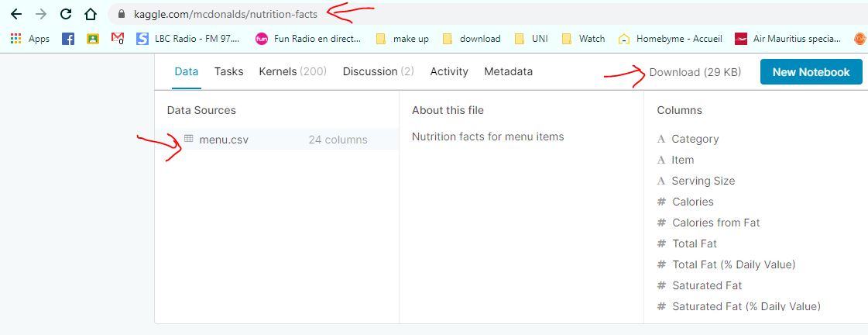
Task: Open the Discussion (2) tab
Action: coord(378,71)
